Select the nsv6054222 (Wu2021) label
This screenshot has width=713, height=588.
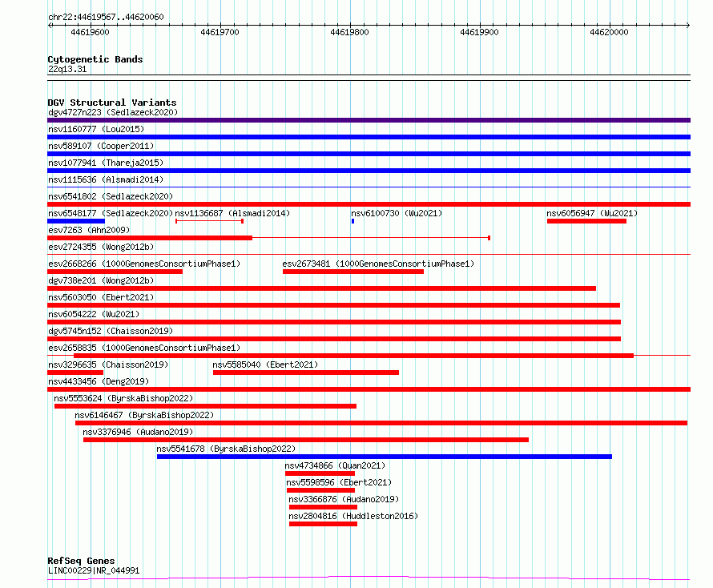point(94,314)
